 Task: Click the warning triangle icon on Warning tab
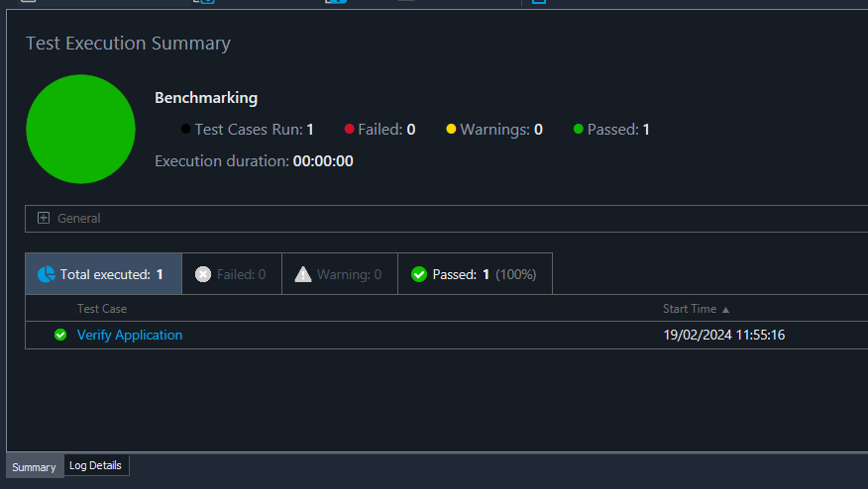click(303, 274)
